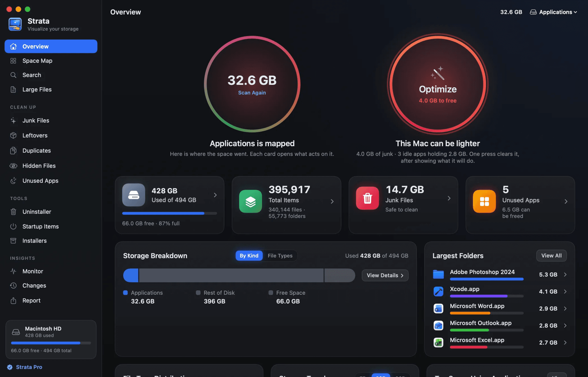588x377 pixels.
Task: Select the Junk Files sparkle icon
Action: tap(13, 120)
